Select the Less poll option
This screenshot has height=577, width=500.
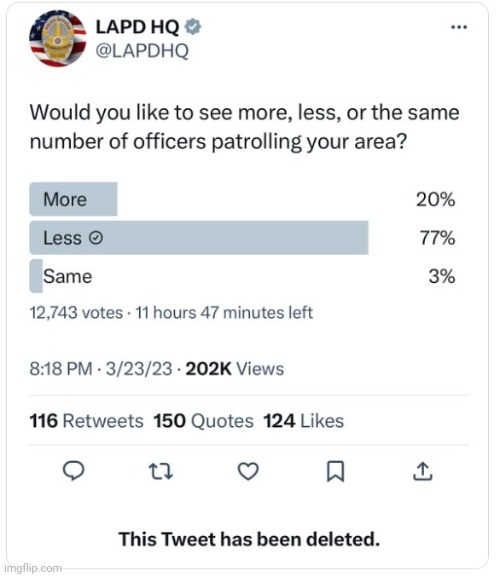[242, 238]
